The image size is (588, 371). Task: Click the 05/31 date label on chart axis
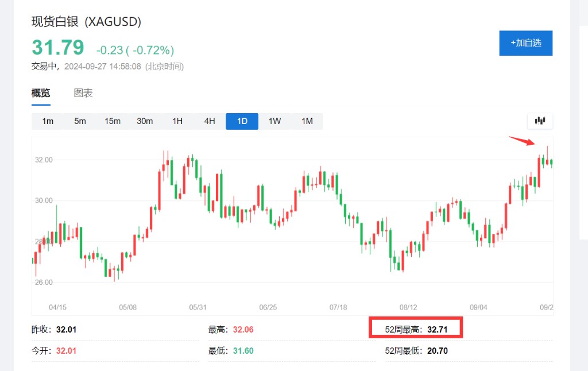(198, 307)
